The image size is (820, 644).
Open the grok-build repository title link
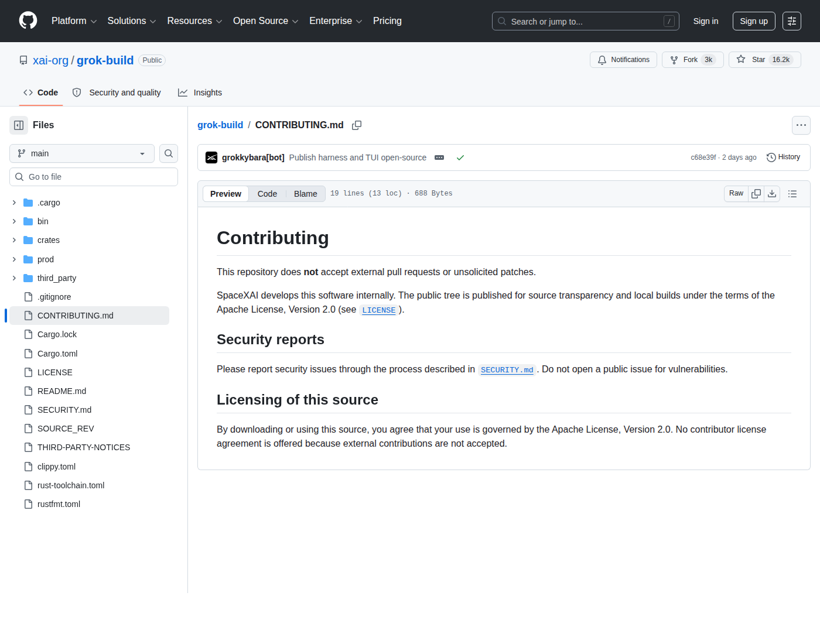click(105, 60)
